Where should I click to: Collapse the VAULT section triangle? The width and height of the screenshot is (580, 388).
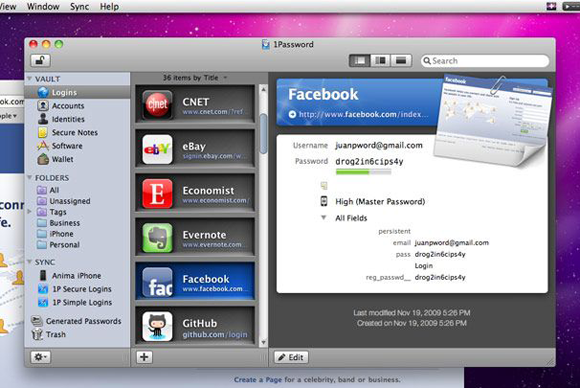click(30, 78)
